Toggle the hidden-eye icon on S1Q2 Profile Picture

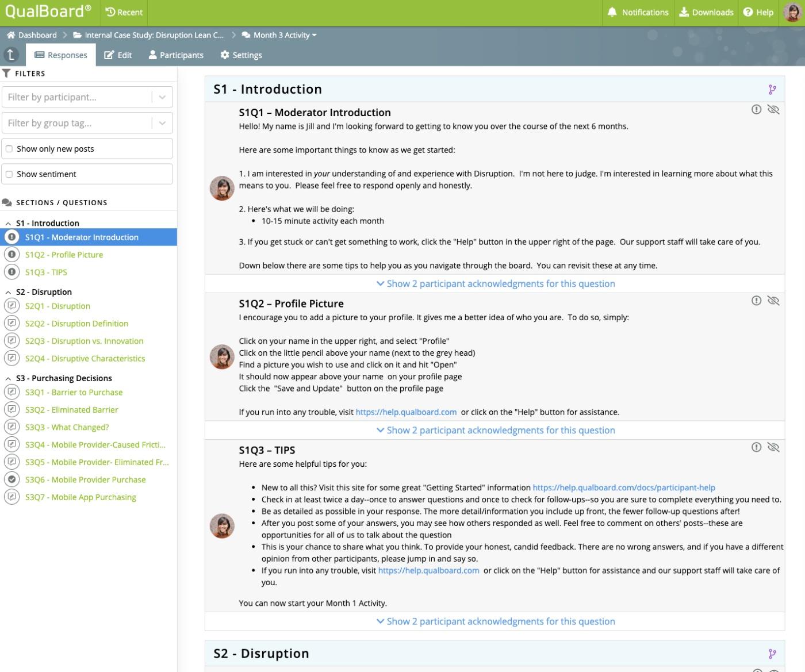[x=773, y=300]
